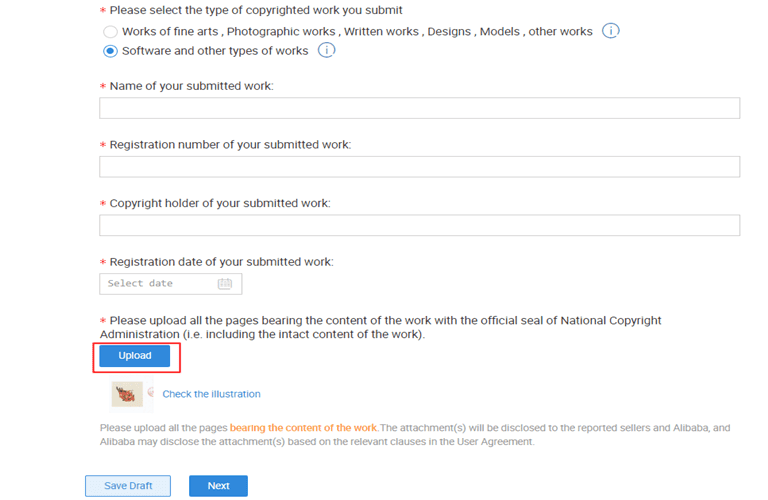This screenshot has width=768, height=500.
Task: Click the Name of submitted work input
Action: tap(419, 108)
